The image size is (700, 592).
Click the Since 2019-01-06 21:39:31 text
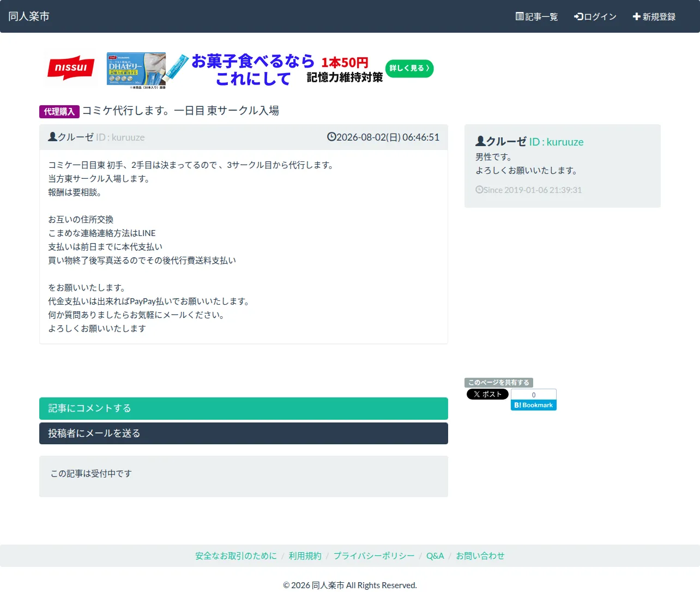[533, 190]
